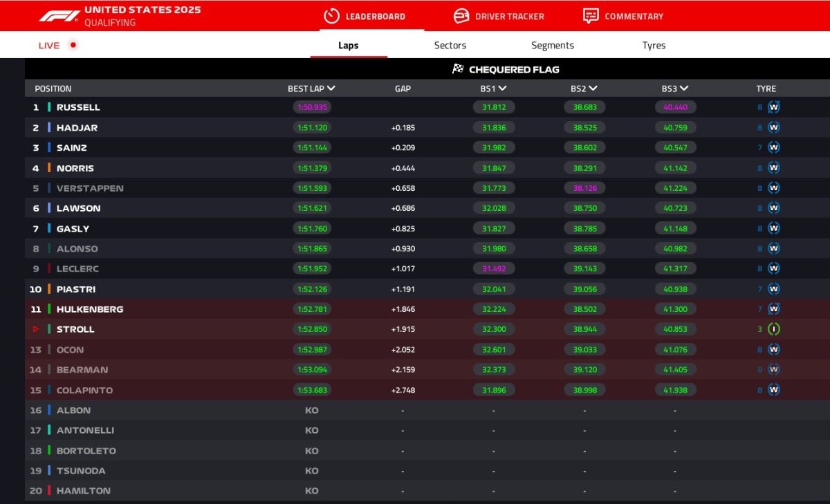Click Stroll's green intermediate tyre icon
Image resolution: width=830 pixels, height=504 pixels.
(x=774, y=329)
